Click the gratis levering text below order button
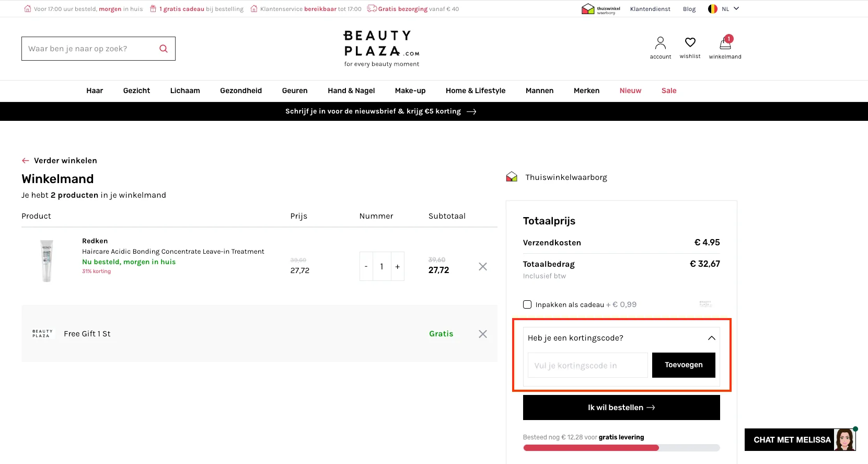Viewport: 868px width, 464px height. [x=621, y=437]
